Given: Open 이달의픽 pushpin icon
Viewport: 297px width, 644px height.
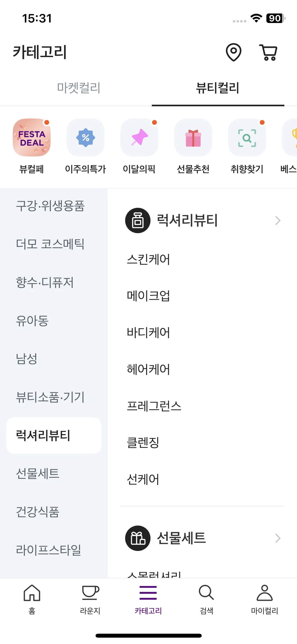Looking at the screenshot, I should coord(139,137).
